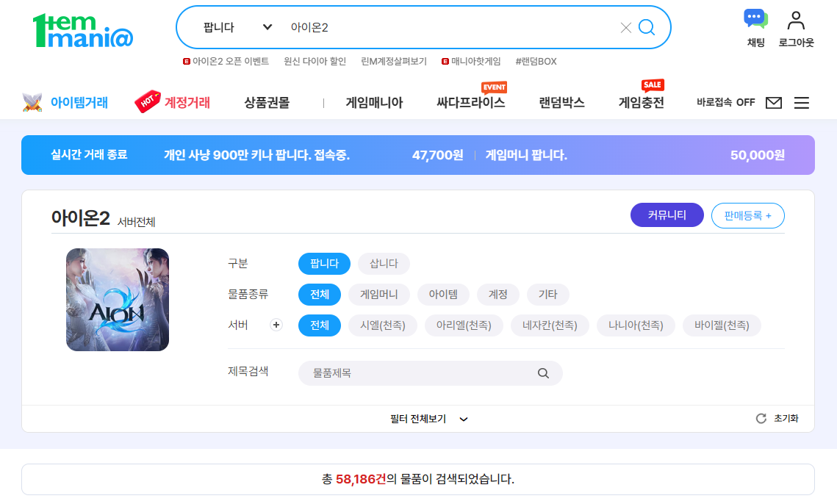Click the 47,700원 price in banner
837x504 pixels.
pos(438,155)
